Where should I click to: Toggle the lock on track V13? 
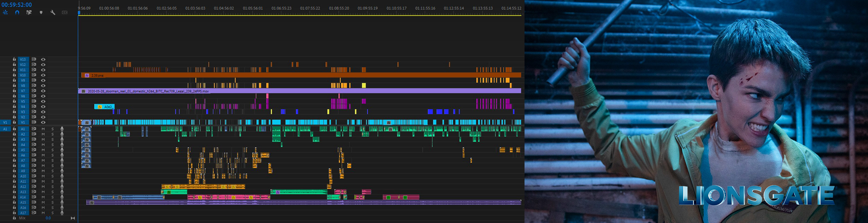[14, 59]
